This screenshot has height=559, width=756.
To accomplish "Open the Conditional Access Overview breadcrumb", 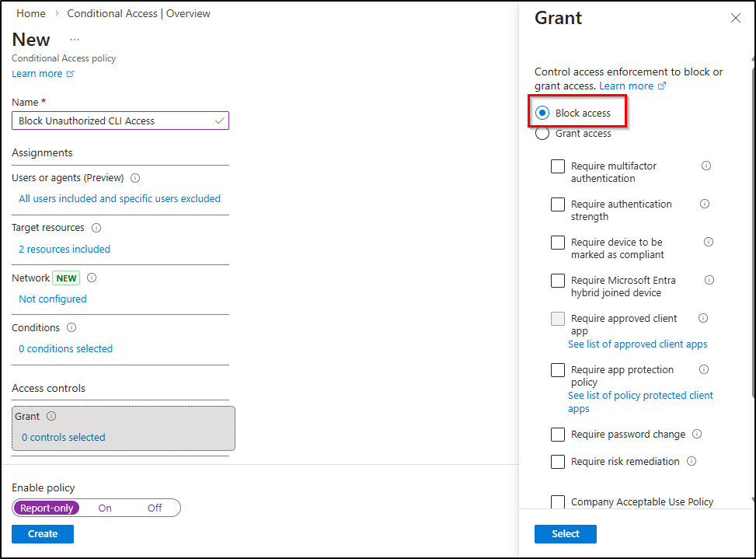I will click(138, 13).
